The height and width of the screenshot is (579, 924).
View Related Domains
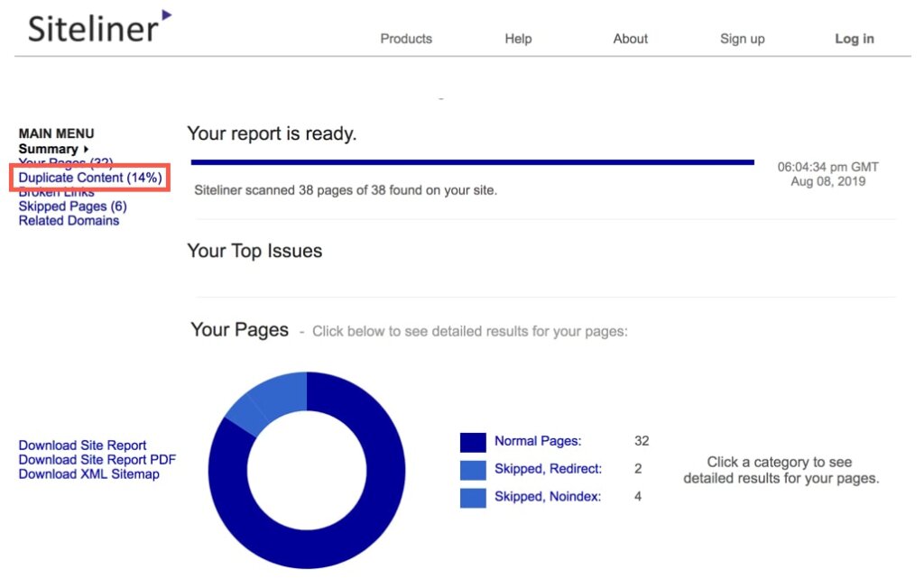tap(69, 221)
